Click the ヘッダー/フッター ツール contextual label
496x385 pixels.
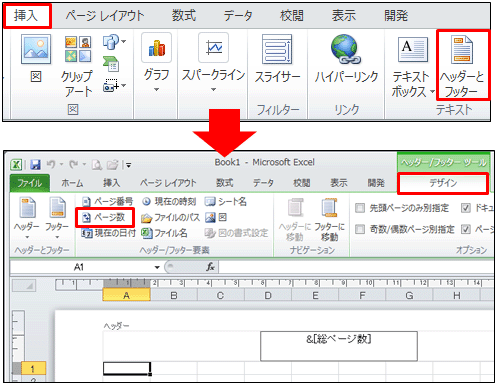coord(443,163)
